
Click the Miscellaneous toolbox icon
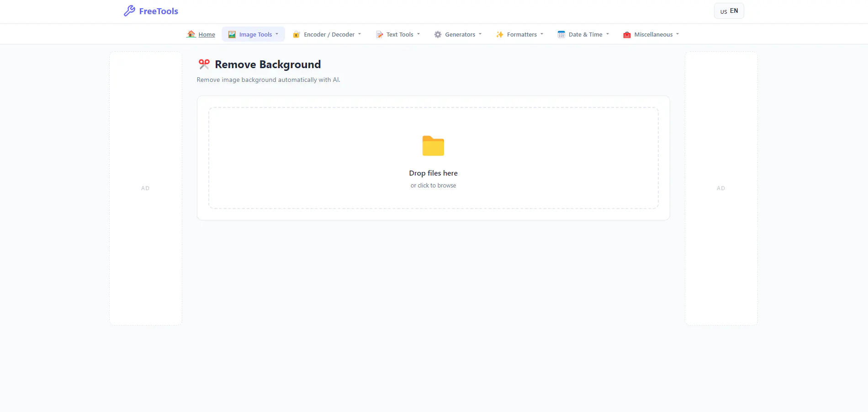pos(627,34)
